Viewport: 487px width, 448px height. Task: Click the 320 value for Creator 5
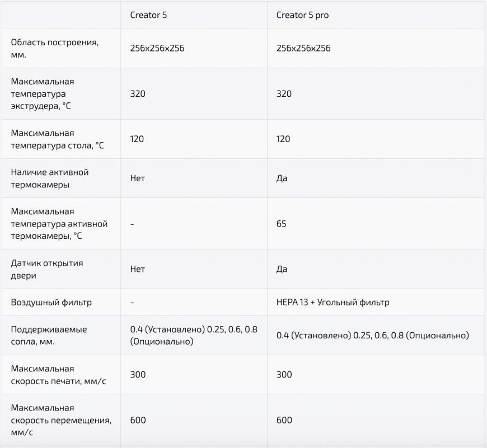click(x=138, y=93)
